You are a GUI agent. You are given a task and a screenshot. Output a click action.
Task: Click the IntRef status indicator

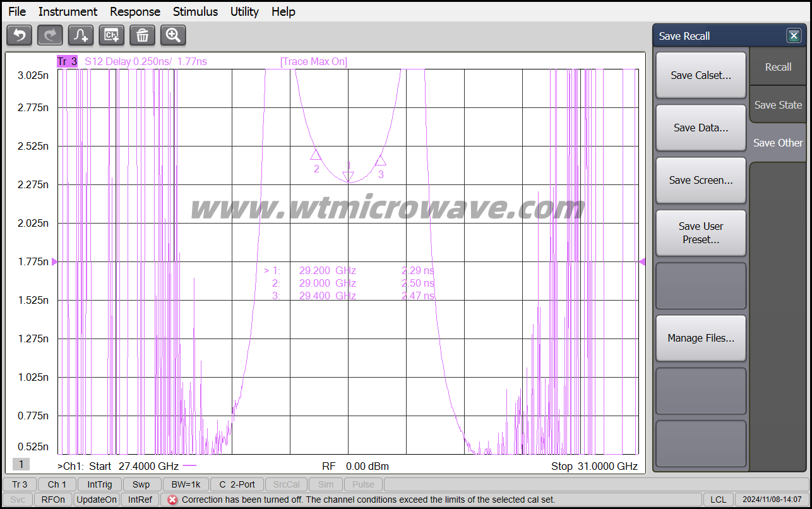140,500
